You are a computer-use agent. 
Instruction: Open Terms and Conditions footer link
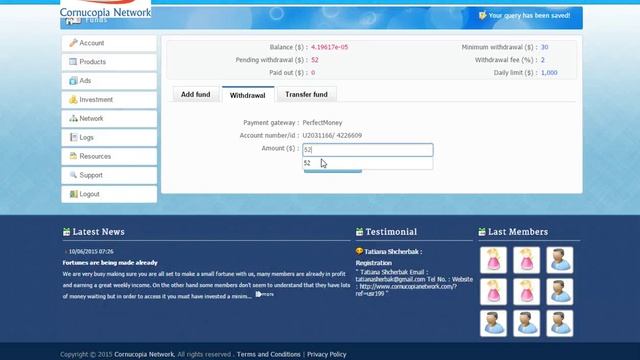(269, 354)
